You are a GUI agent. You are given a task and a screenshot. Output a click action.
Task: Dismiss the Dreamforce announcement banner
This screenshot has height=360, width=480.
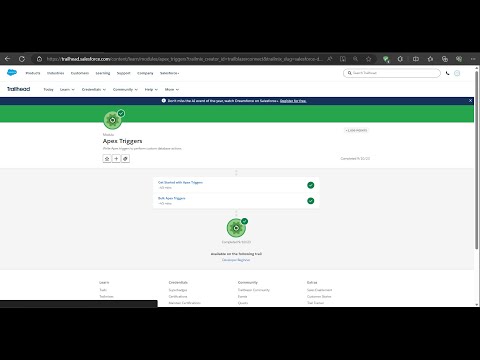(470, 100)
